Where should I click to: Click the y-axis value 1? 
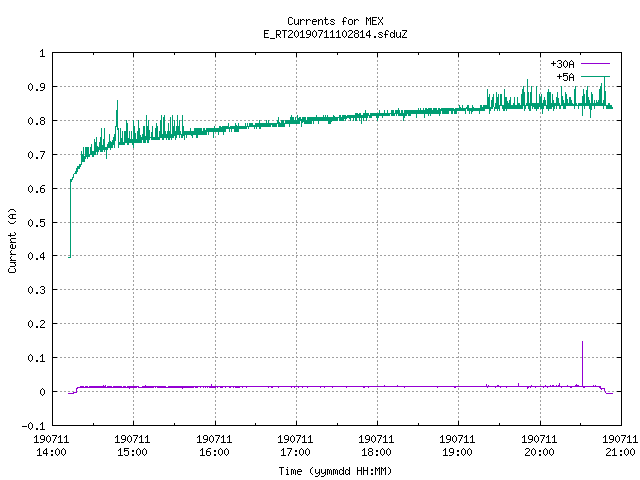pyautogui.click(x=42, y=53)
